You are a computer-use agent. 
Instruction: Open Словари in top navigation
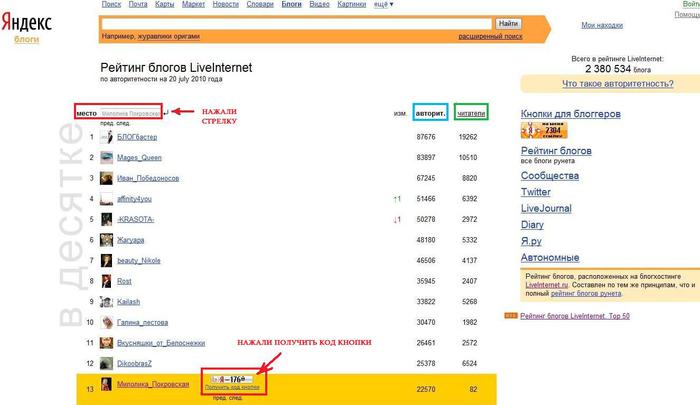tap(260, 4)
